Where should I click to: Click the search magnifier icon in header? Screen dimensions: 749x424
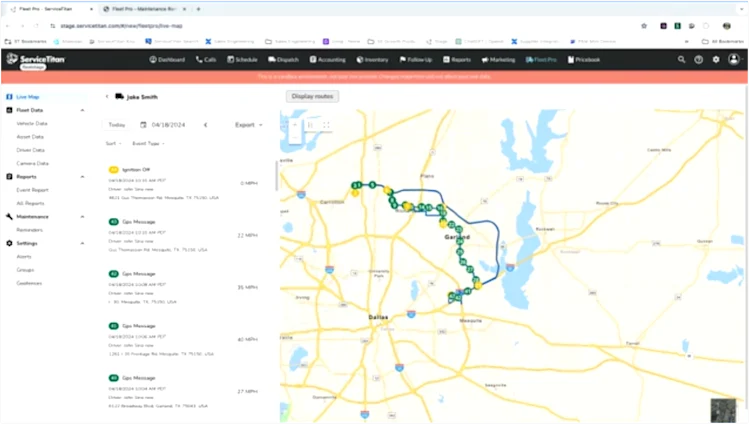tap(681, 60)
